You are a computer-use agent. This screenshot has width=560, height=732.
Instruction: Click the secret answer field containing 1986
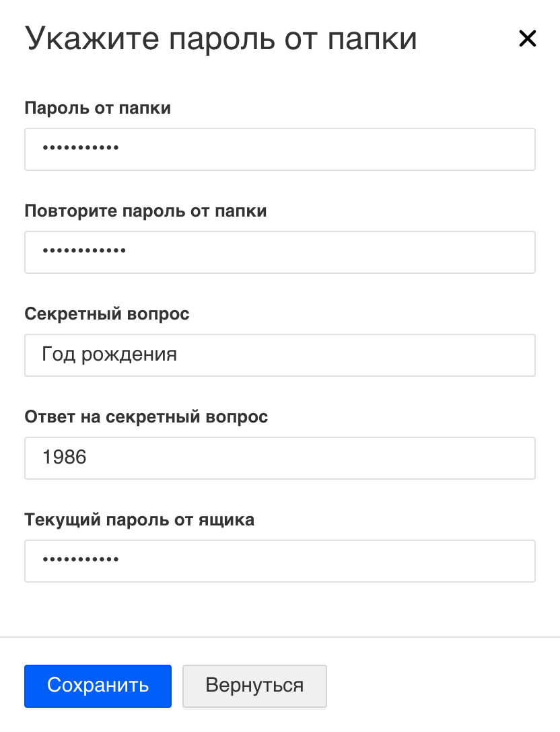pyautogui.click(x=279, y=458)
